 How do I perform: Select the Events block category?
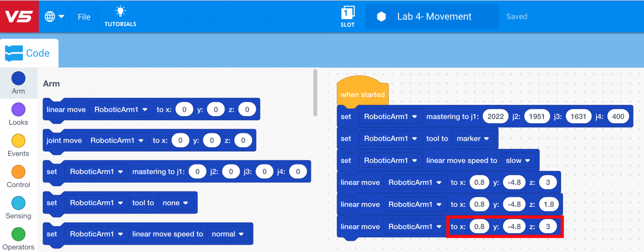(18, 145)
